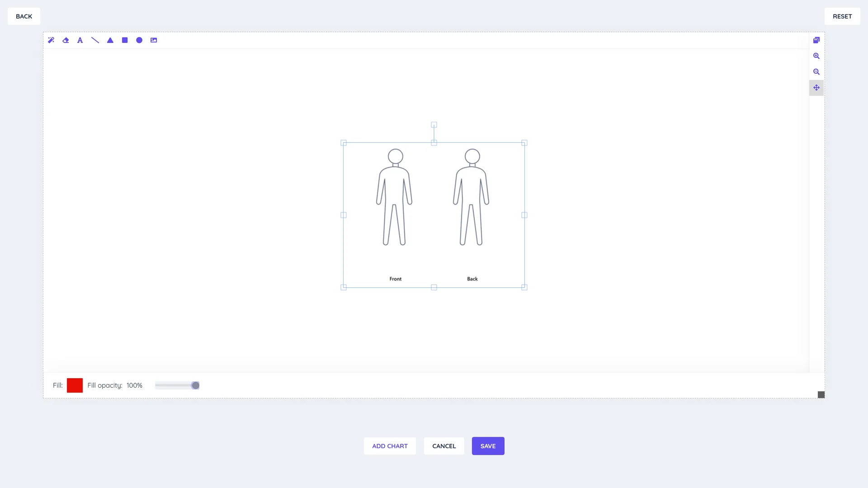Select the Square shape tool

tap(125, 40)
